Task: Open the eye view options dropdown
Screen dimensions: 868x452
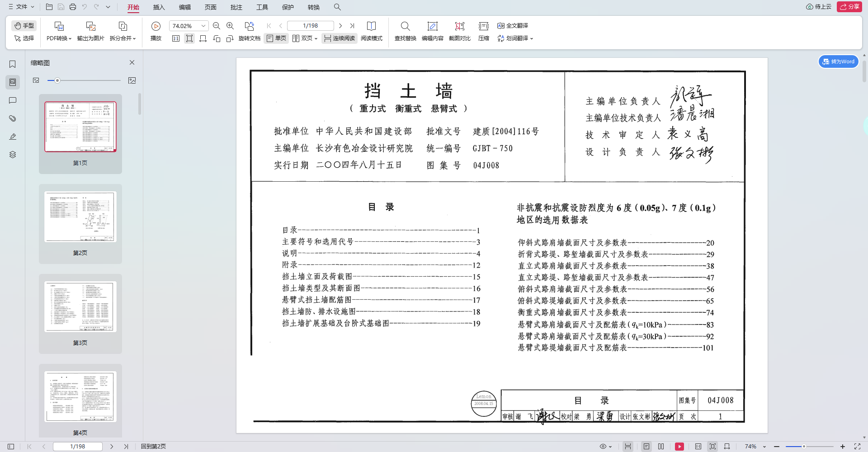Action: [606, 446]
